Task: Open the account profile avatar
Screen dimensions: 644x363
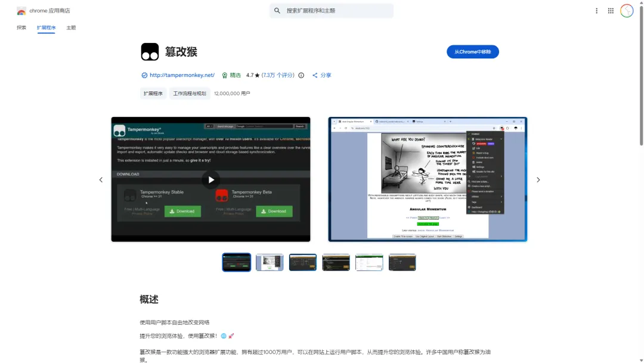Action: click(x=627, y=11)
